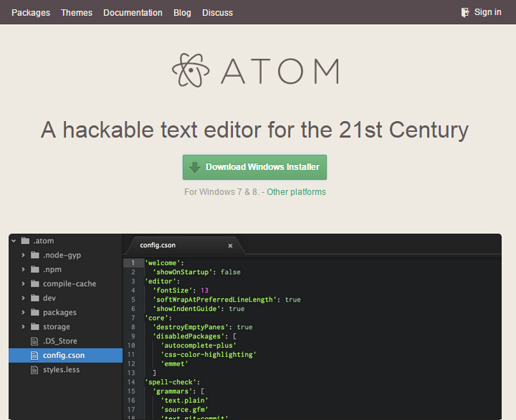516x420 pixels.
Task: Click the .DS_Store file icon
Action: 34,341
